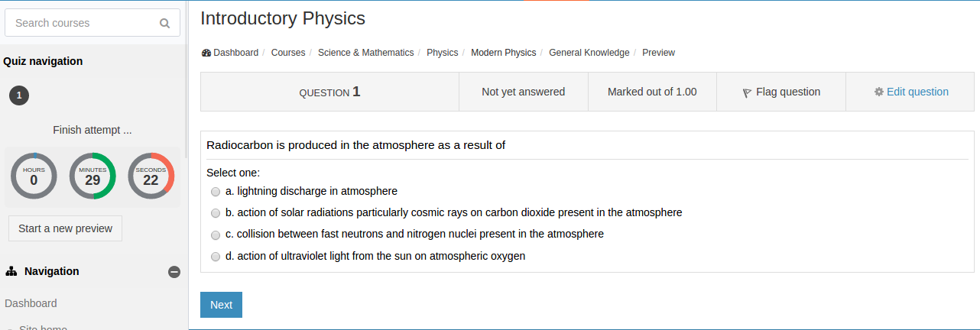Open General Knowledge breadcrumb link
Image resolution: width=980 pixels, height=330 pixels.
coord(589,53)
